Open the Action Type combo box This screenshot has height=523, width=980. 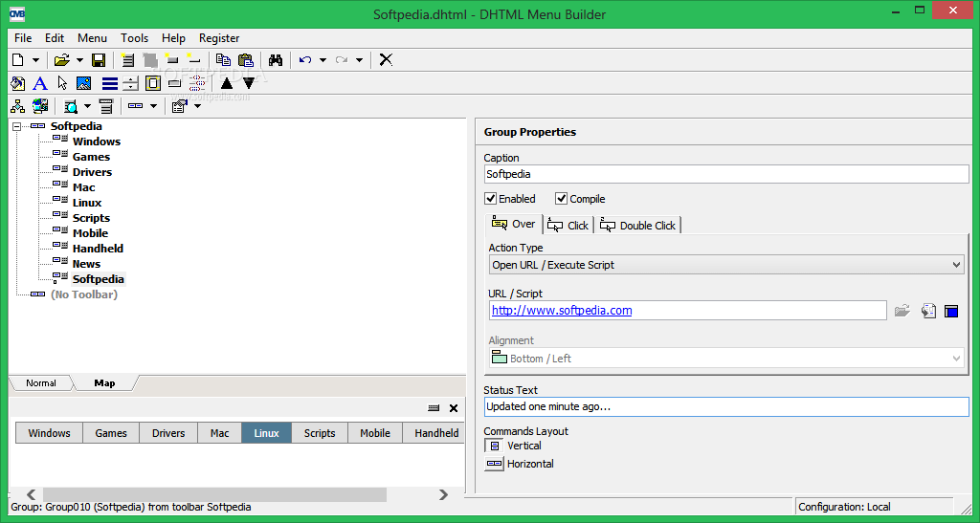point(726,265)
